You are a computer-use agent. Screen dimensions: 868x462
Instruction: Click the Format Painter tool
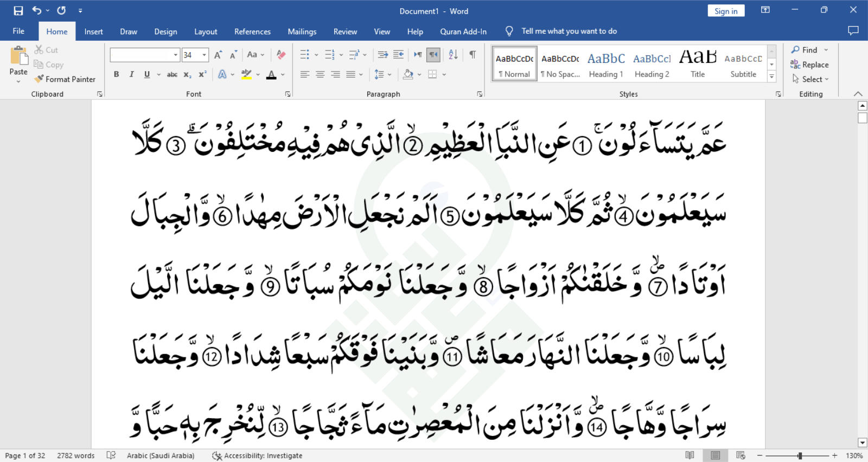click(65, 79)
